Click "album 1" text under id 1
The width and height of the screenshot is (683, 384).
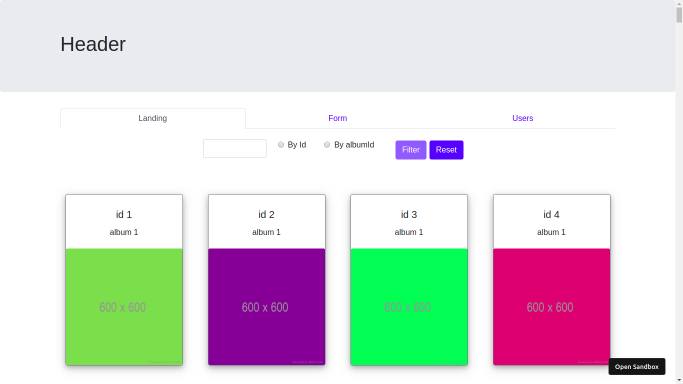pyautogui.click(x=124, y=232)
